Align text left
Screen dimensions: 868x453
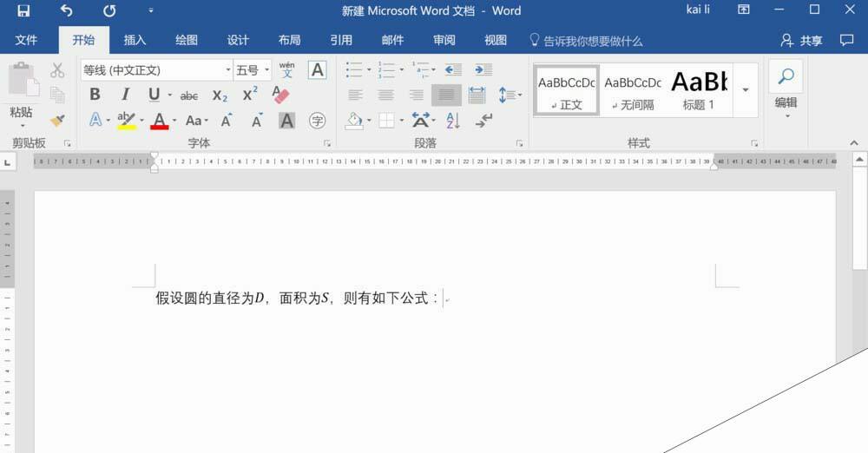coord(355,95)
